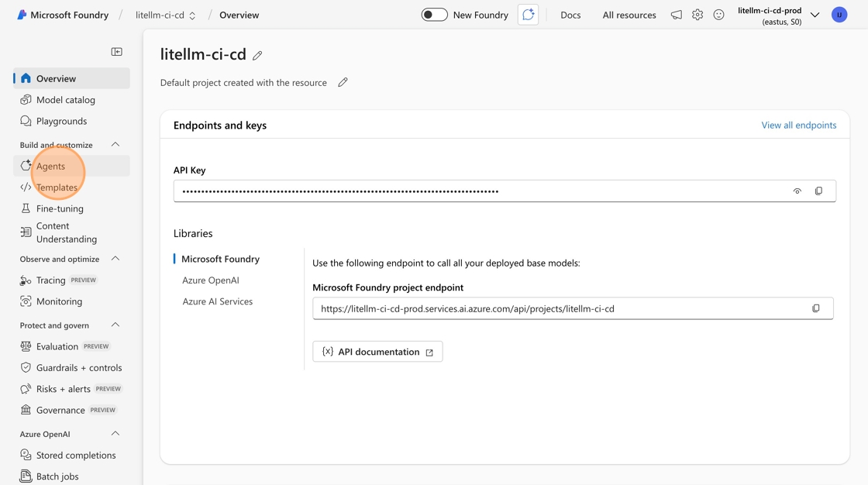Open the settings gear icon
This screenshot has height=485, width=868.
pyautogui.click(x=697, y=15)
